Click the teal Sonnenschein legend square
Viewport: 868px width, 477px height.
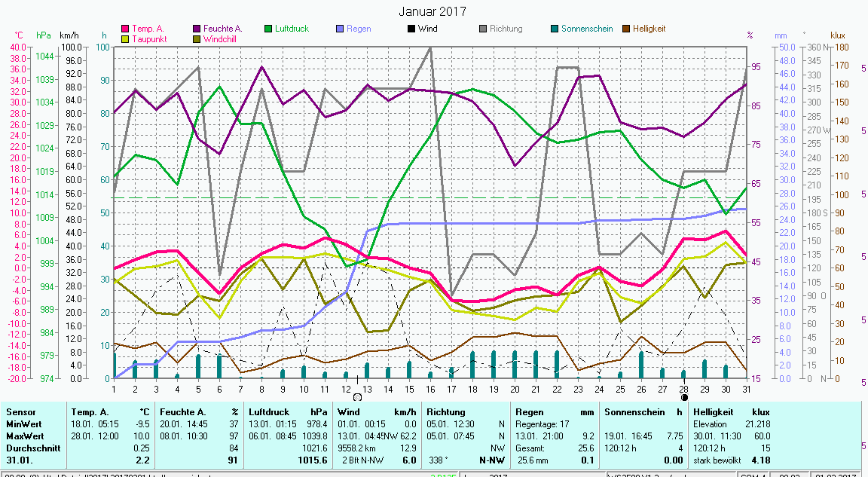point(555,29)
